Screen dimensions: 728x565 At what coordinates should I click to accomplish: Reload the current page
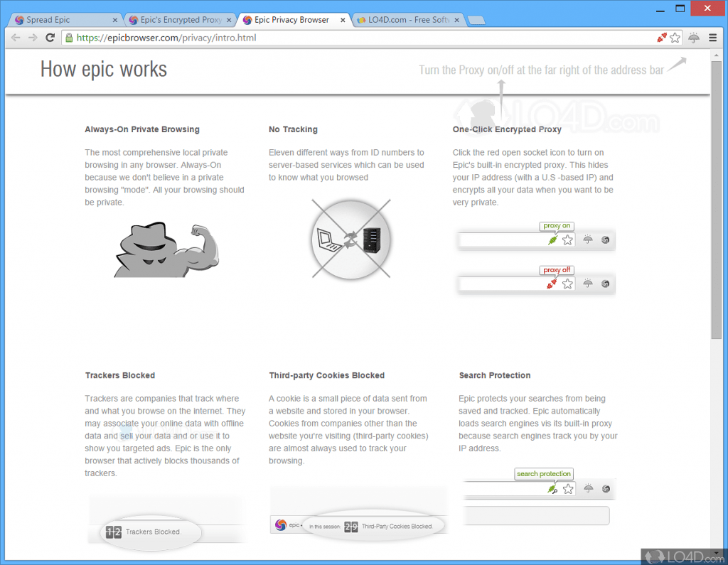(49, 38)
